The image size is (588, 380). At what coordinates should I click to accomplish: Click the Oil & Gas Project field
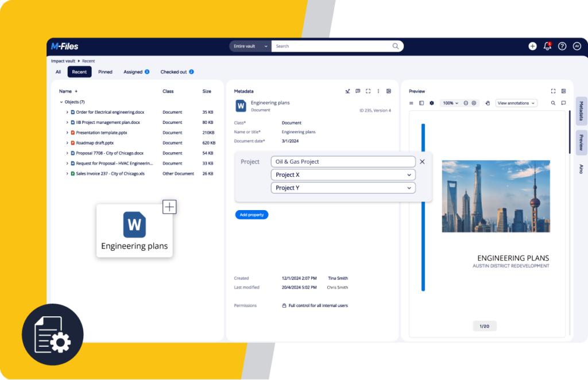coord(343,162)
